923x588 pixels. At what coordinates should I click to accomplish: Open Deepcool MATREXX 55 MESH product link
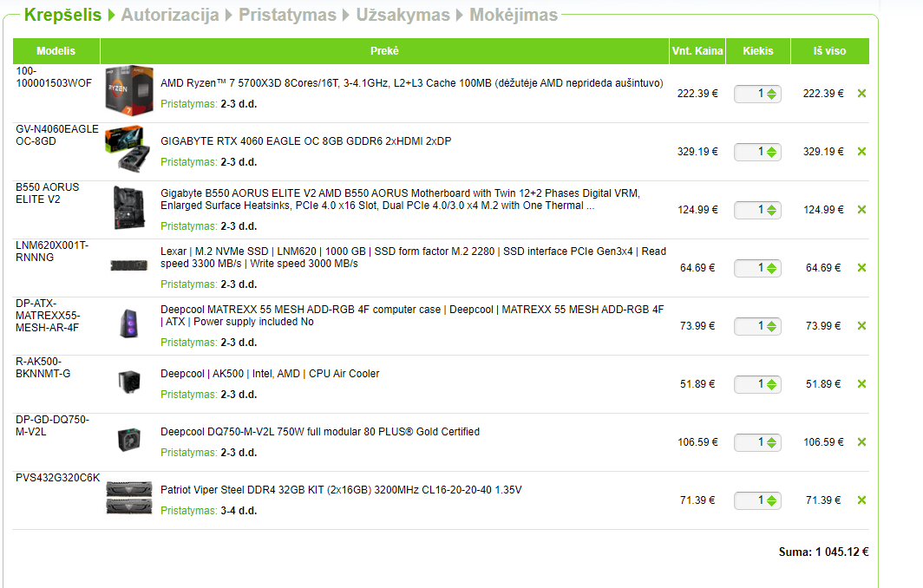click(412, 316)
